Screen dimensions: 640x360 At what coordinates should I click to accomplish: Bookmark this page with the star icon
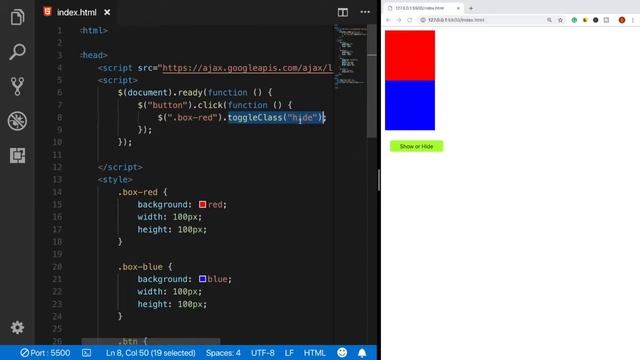(560, 20)
